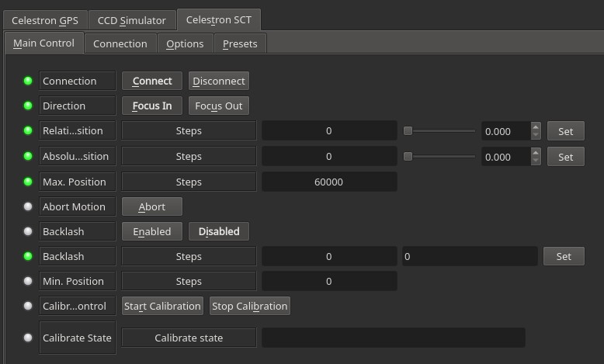Open the Main Control tab
This screenshot has width=604, height=364.
tap(44, 43)
